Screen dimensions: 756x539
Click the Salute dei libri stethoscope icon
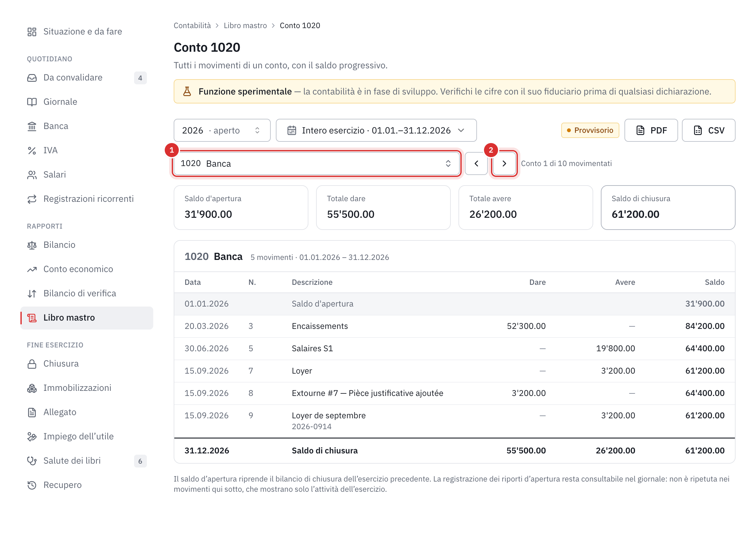pos(32,461)
